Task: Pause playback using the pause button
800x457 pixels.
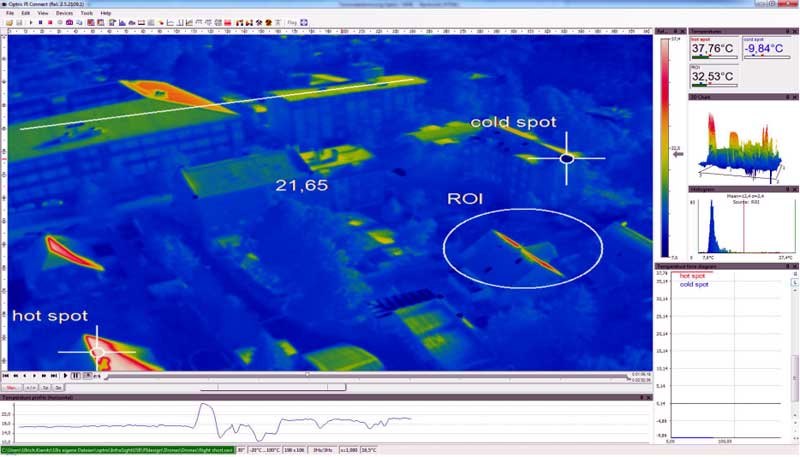Action: tap(75, 376)
